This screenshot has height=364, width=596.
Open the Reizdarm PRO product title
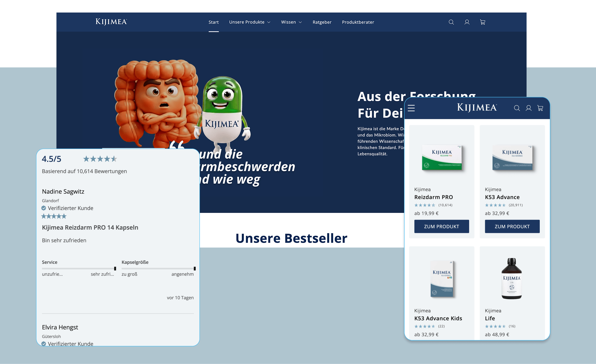click(x=433, y=197)
